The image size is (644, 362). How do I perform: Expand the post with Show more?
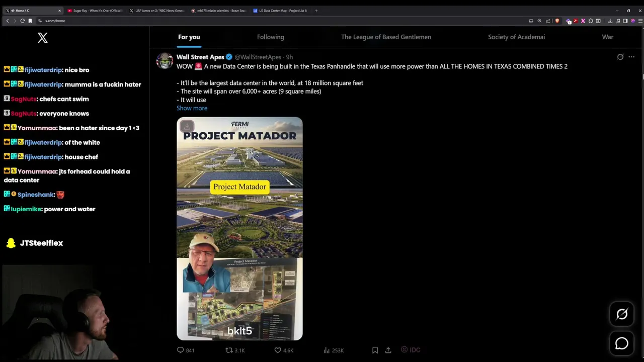click(x=192, y=108)
